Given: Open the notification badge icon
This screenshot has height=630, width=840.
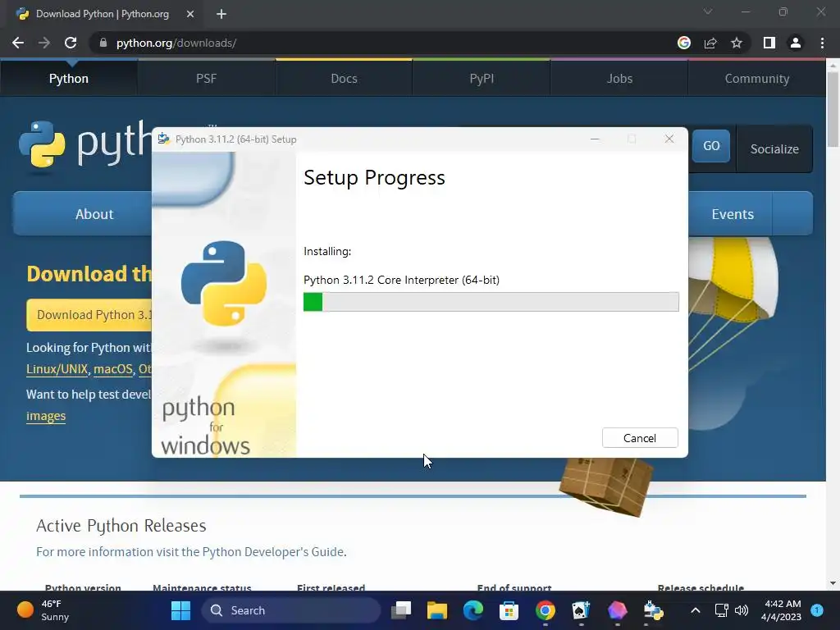Looking at the screenshot, I should tap(817, 610).
